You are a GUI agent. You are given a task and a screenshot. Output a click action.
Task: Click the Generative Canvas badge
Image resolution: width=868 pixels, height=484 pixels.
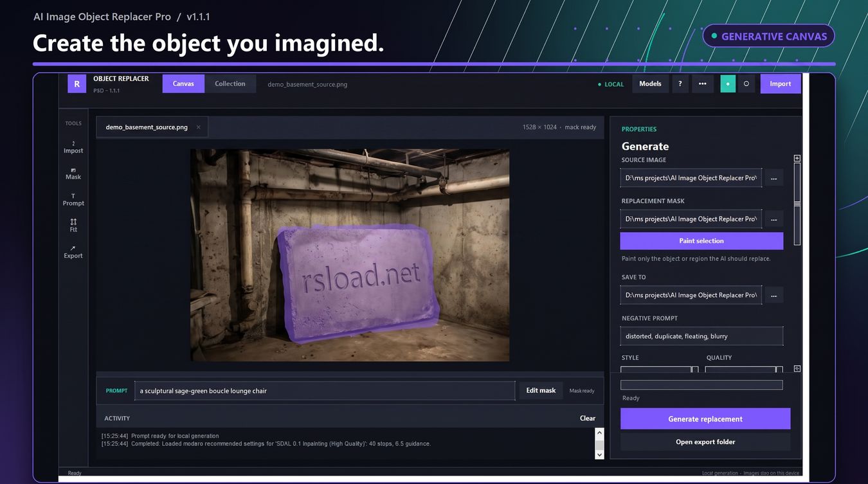coord(768,36)
